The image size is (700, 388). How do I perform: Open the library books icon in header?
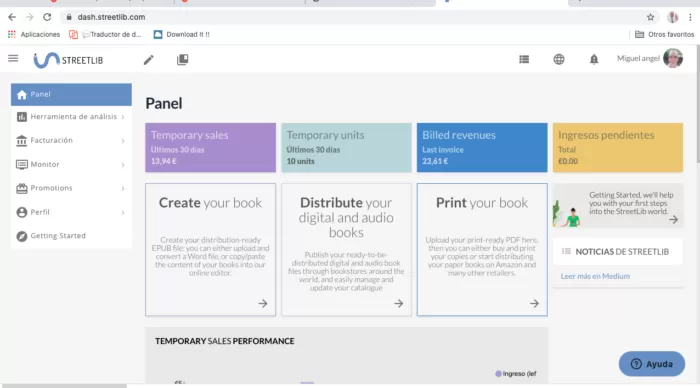click(x=183, y=60)
